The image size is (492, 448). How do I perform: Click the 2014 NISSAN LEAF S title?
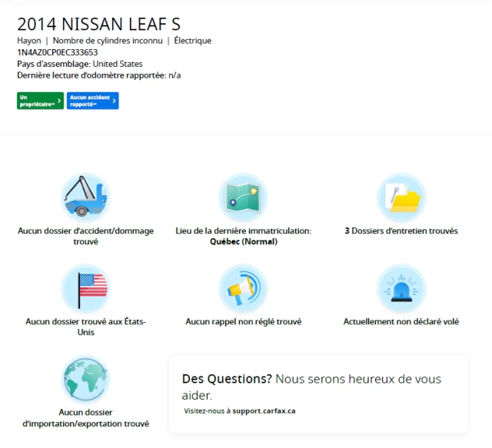coord(99,24)
